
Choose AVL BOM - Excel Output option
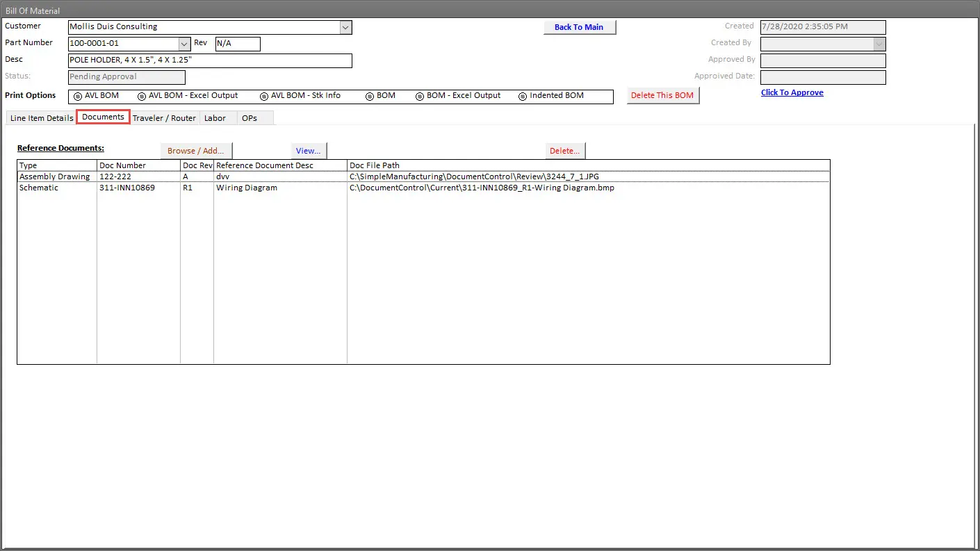point(142,96)
